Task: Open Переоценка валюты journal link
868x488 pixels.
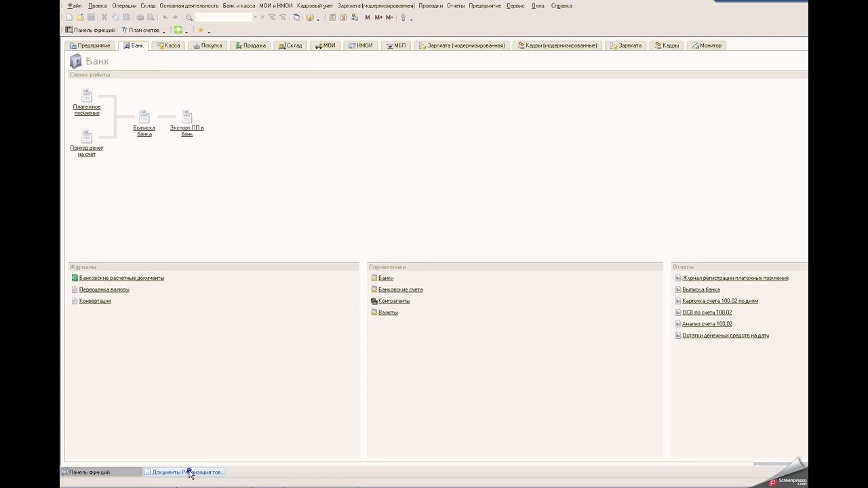Action: (104, 289)
